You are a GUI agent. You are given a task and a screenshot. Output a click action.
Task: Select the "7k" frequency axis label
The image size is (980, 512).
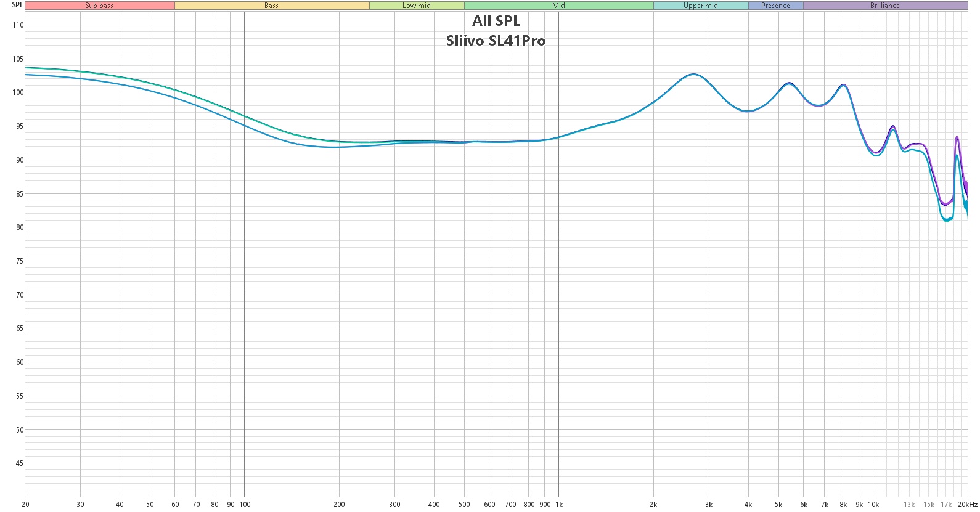825,505
